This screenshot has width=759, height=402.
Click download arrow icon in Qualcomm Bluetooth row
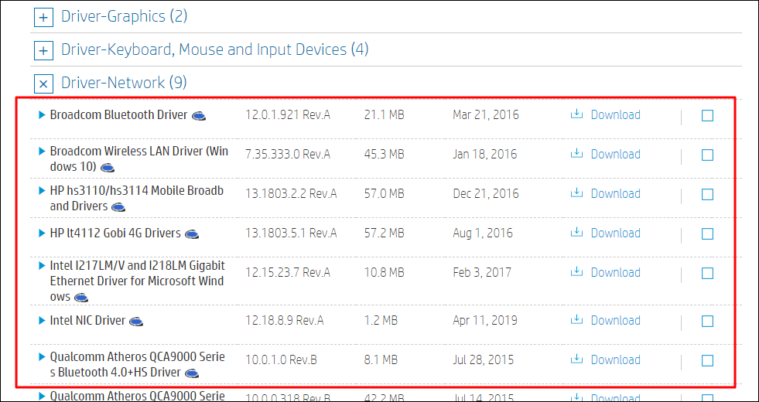point(577,359)
